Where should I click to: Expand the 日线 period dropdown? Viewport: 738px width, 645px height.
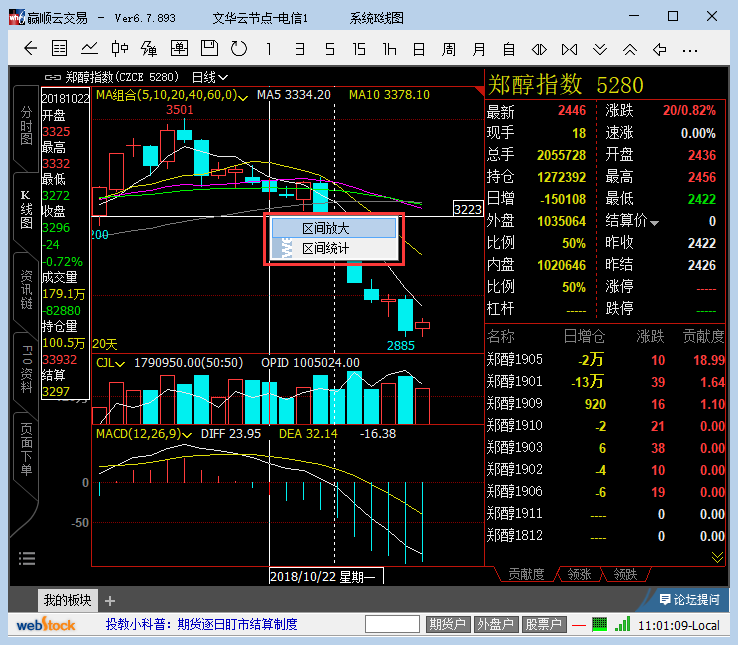(209, 76)
